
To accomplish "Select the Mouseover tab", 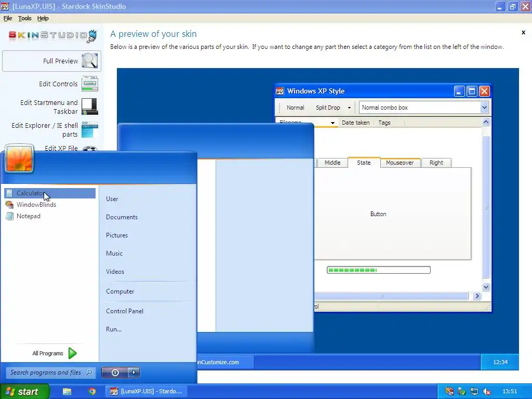I will pyautogui.click(x=400, y=163).
